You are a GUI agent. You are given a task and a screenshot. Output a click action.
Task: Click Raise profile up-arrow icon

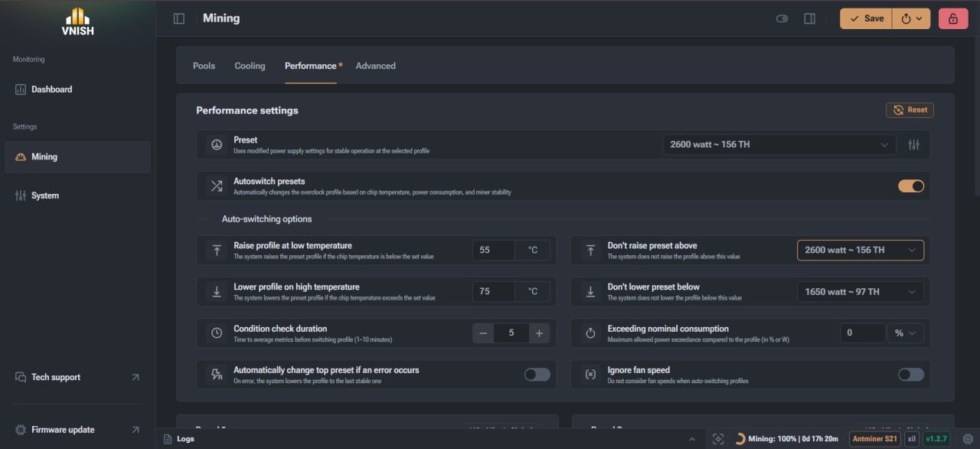(x=217, y=250)
